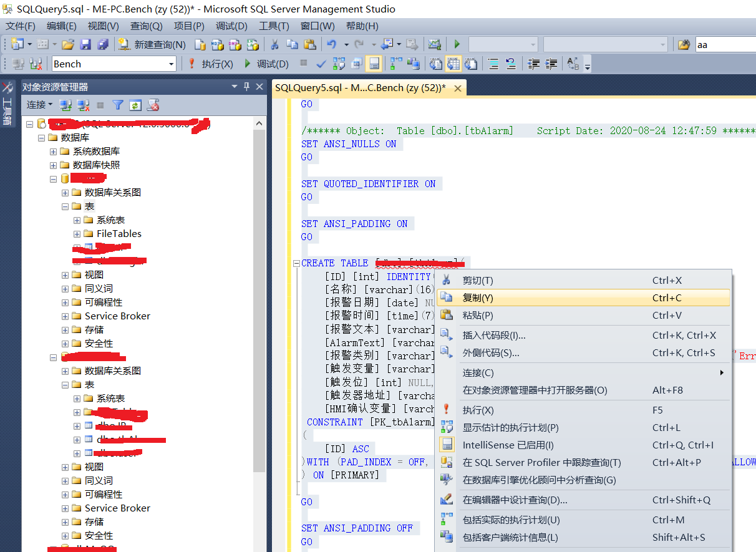The height and width of the screenshot is (552, 756).
Task: Click the Object Explorer Filter funnel icon
Action: tap(118, 105)
